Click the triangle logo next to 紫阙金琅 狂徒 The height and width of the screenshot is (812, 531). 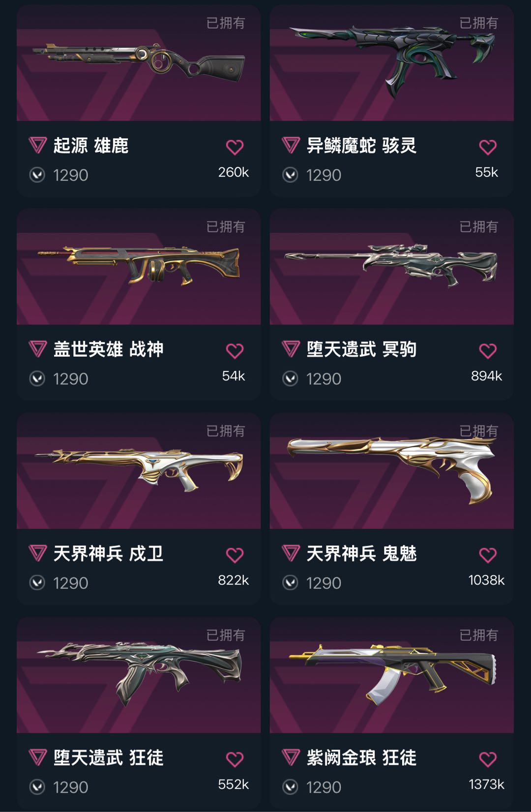pos(291,757)
